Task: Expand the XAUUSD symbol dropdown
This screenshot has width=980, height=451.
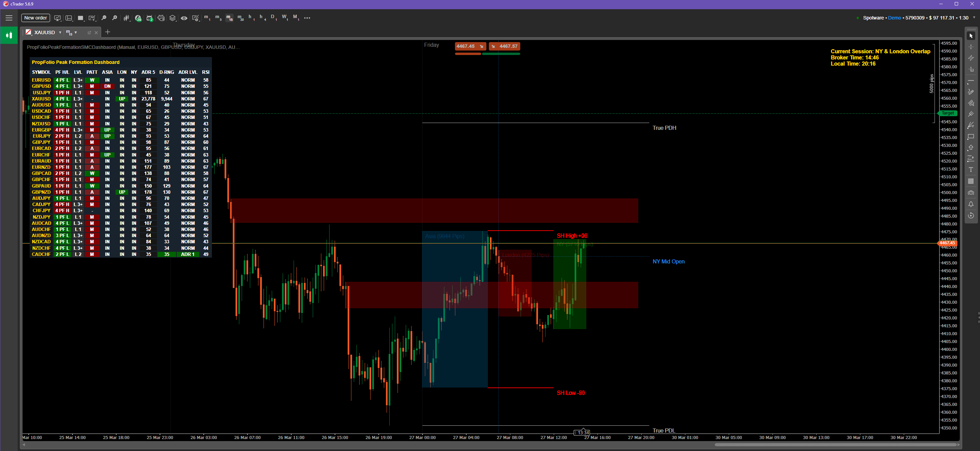Action: point(60,33)
